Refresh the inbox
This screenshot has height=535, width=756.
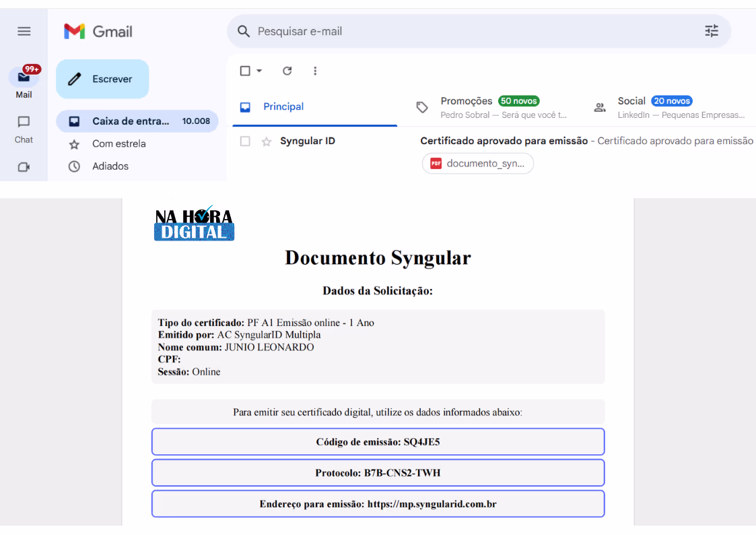pyautogui.click(x=287, y=71)
